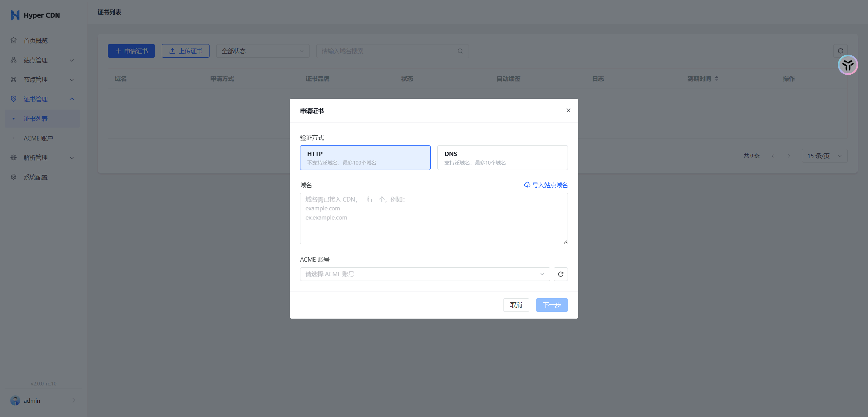Select DNS verification method

(x=502, y=157)
